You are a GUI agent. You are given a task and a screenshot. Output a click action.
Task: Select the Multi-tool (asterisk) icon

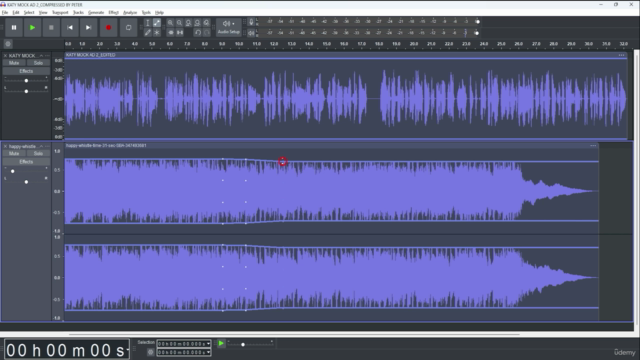(157, 32)
